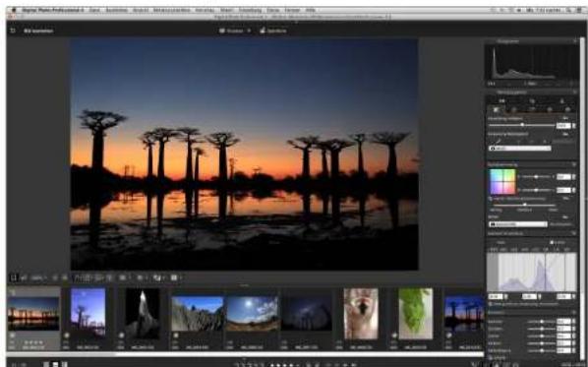Collapse the Histogram panel with its header arrow
This screenshot has width=588, height=367.
coord(574,41)
